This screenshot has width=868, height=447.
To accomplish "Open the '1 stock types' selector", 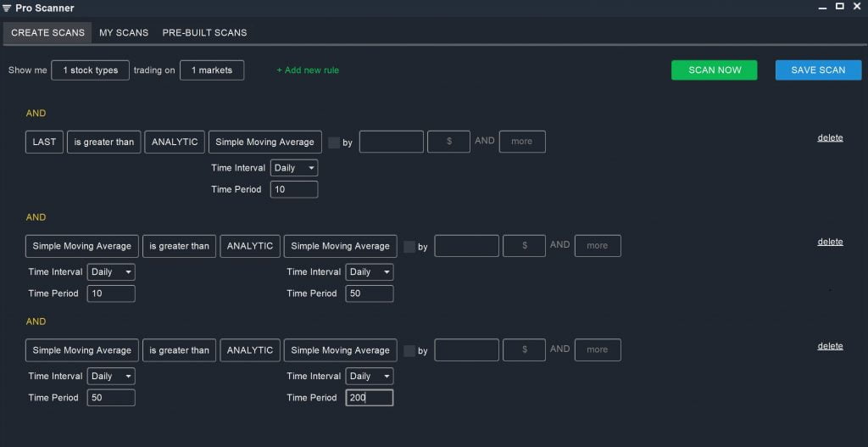I will coord(90,70).
